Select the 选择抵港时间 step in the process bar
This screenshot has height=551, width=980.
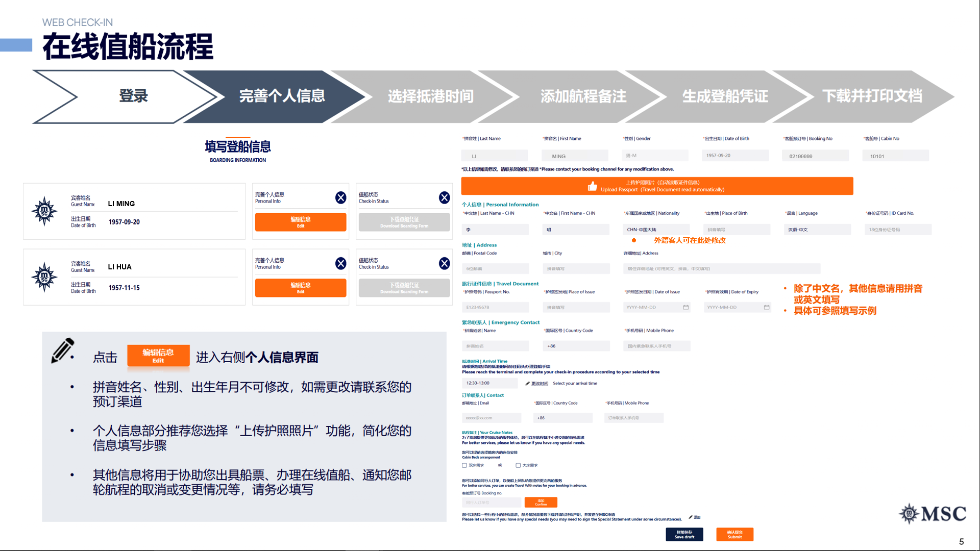tap(430, 96)
